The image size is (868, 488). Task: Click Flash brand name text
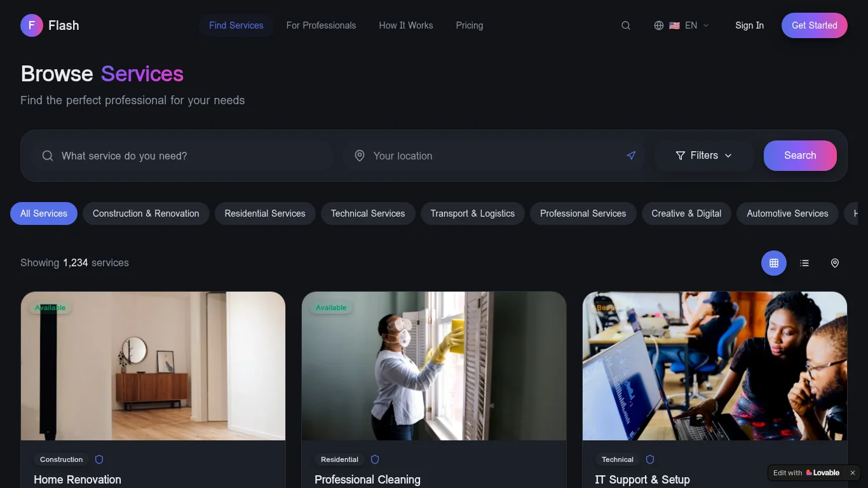point(64,25)
